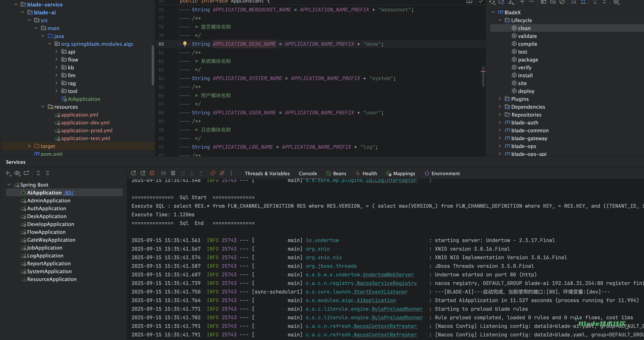The image size is (644, 340).
Task: Switch to Threads & Variables tab
Action: tap(267, 173)
